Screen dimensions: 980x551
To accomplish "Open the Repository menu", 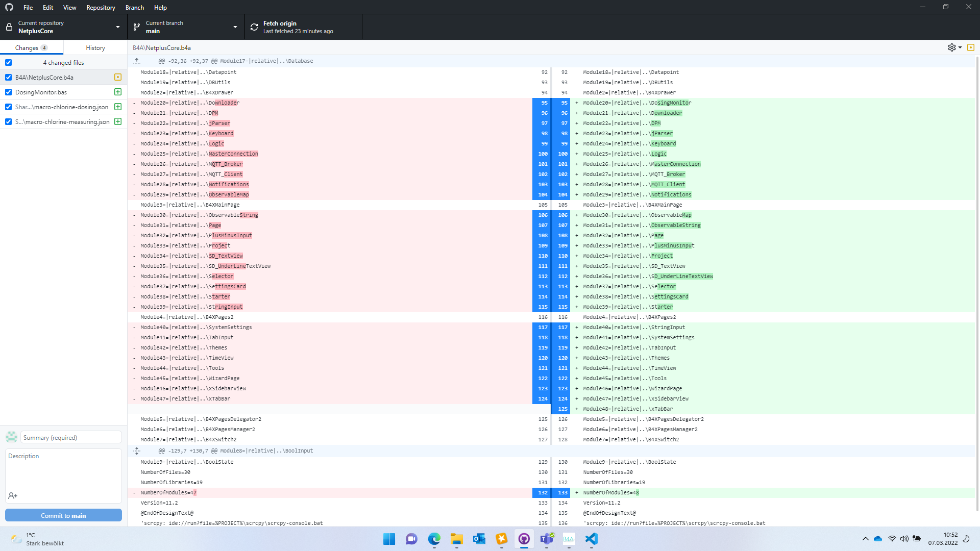I will pyautogui.click(x=101, y=8).
